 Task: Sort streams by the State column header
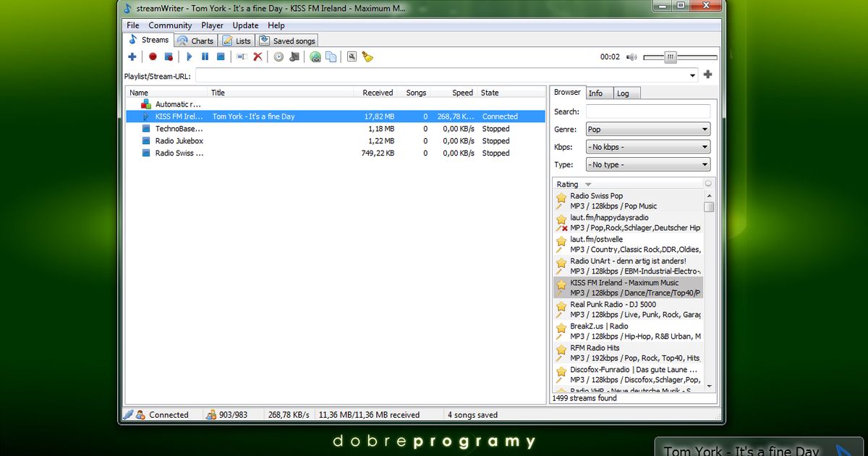511,93
